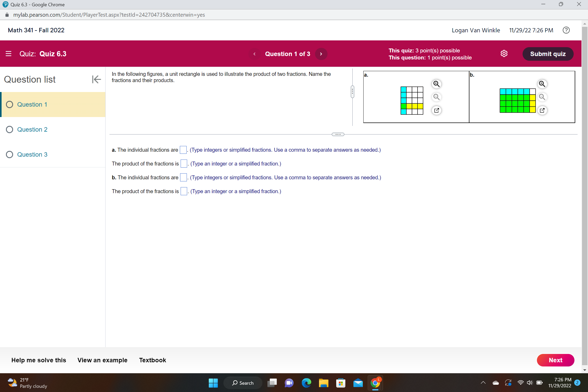Viewport: 588px width, 392px height.
Task: Open the quiz hamburger menu
Action: [x=9, y=53]
